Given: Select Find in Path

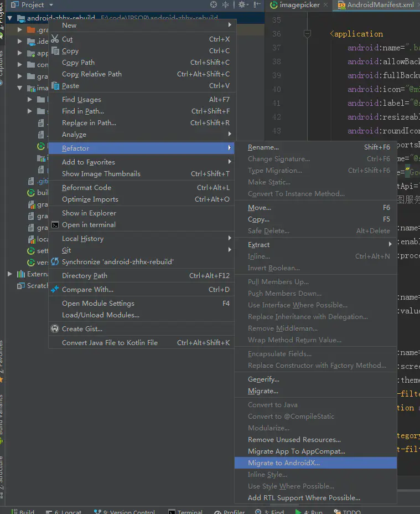Looking at the screenshot, I should [142, 111].
